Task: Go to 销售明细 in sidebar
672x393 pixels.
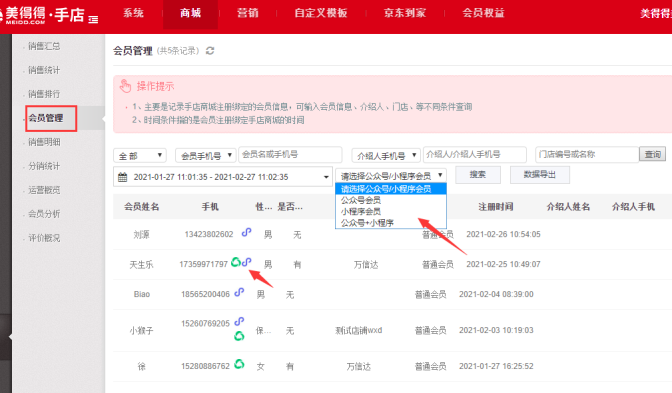Action: (44, 142)
